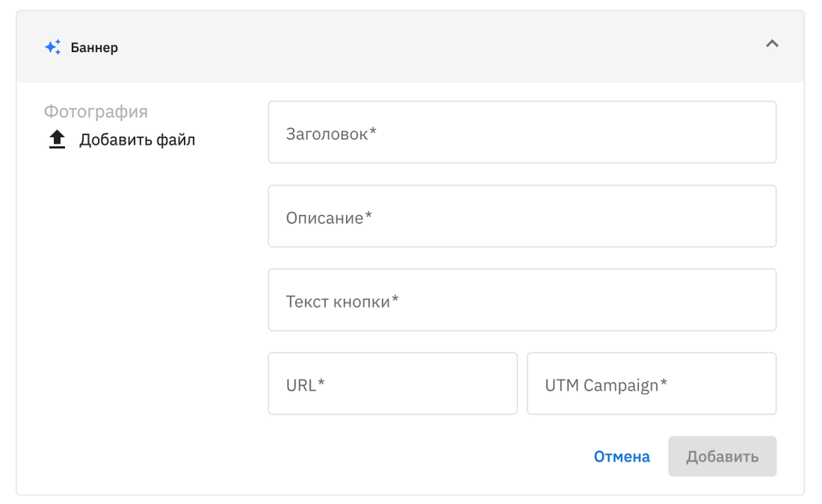
Task: Click the UTM Campaign* placeholder text
Action: click(606, 385)
